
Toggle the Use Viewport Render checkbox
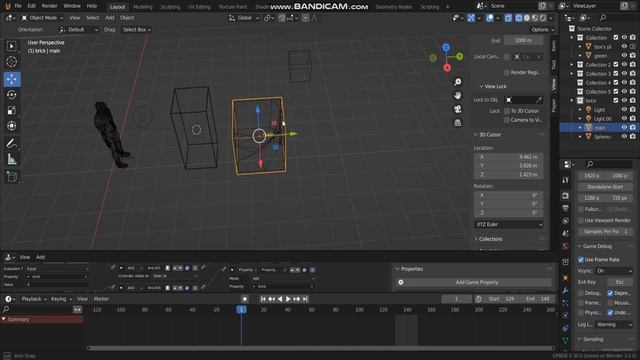(x=581, y=220)
